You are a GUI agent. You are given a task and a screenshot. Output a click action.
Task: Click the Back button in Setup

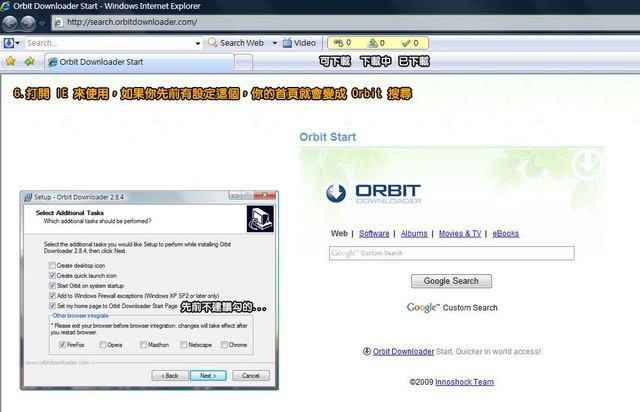pyautogui.click(x=170, y=376)
